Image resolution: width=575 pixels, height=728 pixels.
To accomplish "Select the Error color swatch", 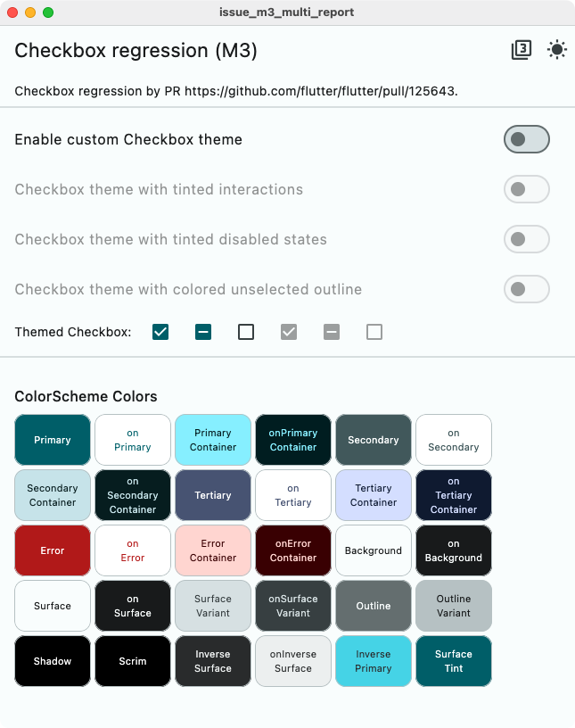I will 52,550.
